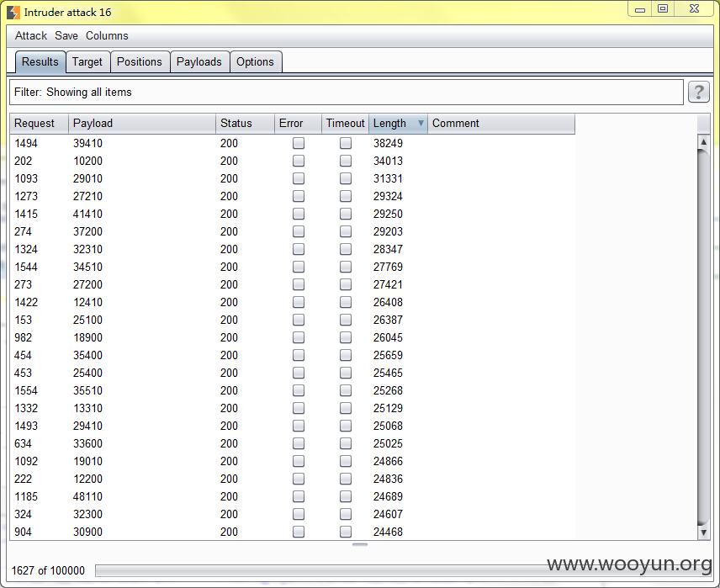Select payload 29410 cell
720x588 pixels.
click(x=87, y=426)
